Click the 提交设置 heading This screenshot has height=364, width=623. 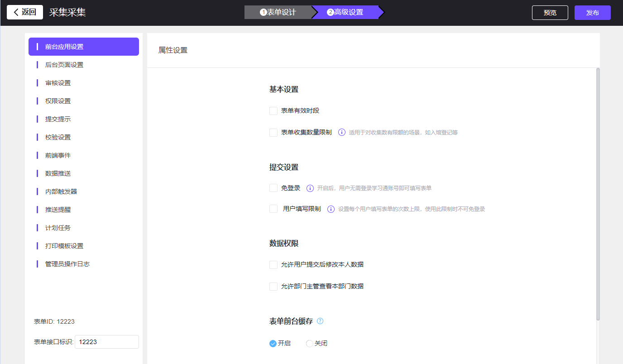(284, 168)
